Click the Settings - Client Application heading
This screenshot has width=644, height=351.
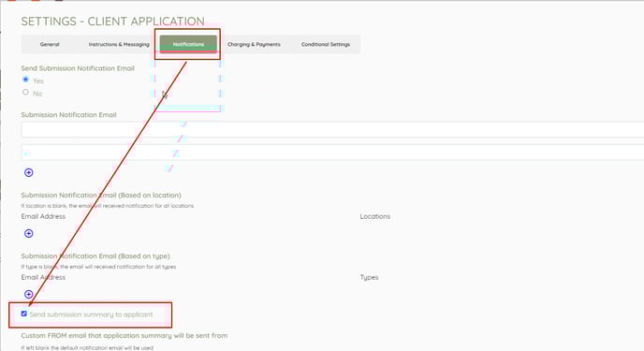pos(113,22)
